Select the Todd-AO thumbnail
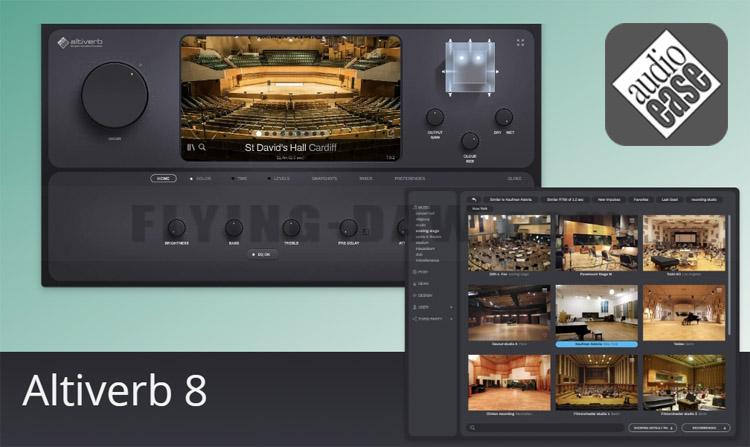Viewport: 750px width, 447px height. (x=684, y=243)
